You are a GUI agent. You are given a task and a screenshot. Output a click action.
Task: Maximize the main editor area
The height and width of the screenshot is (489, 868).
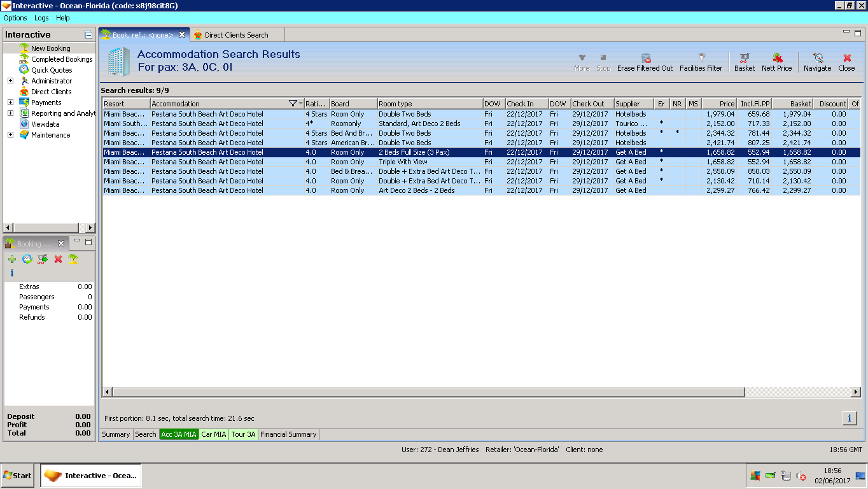click(857, 32)
